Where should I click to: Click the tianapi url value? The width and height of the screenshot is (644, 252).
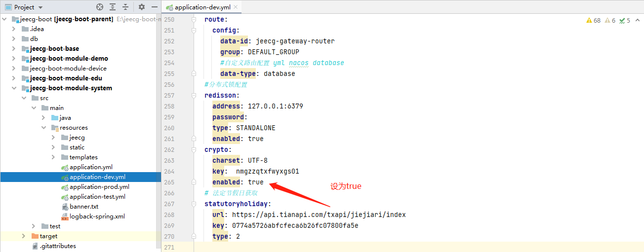point(319,215)
